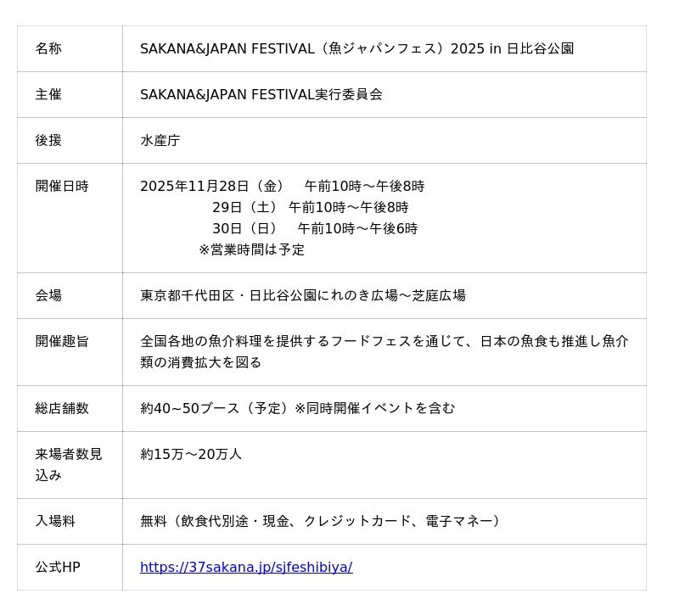Click the SAKANA&JAPAN FESTIVAL実行委員会 text
This screenshot has width=679, height=616.
261,94
